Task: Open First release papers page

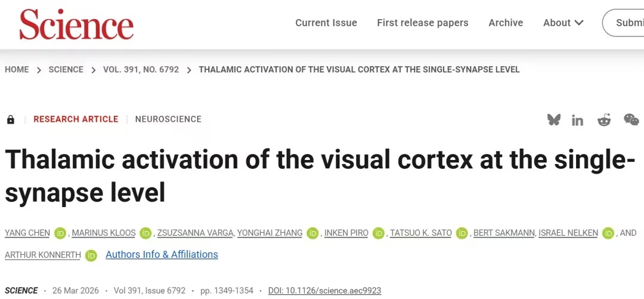Action: (x=422, y=23)
